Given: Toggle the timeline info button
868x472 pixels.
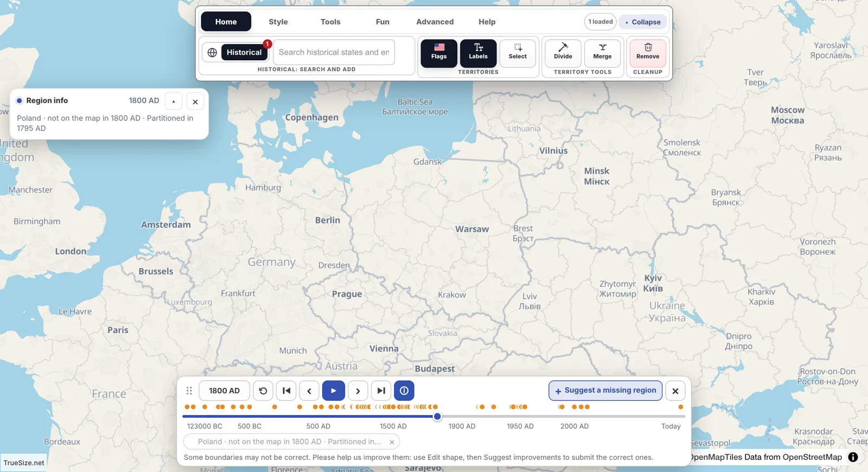Looking at the screenshot, I should tap(404, 391).
